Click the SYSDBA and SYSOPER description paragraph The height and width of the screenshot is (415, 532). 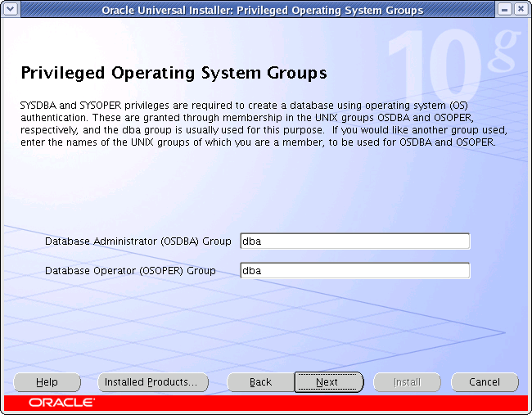click(264, 124)
